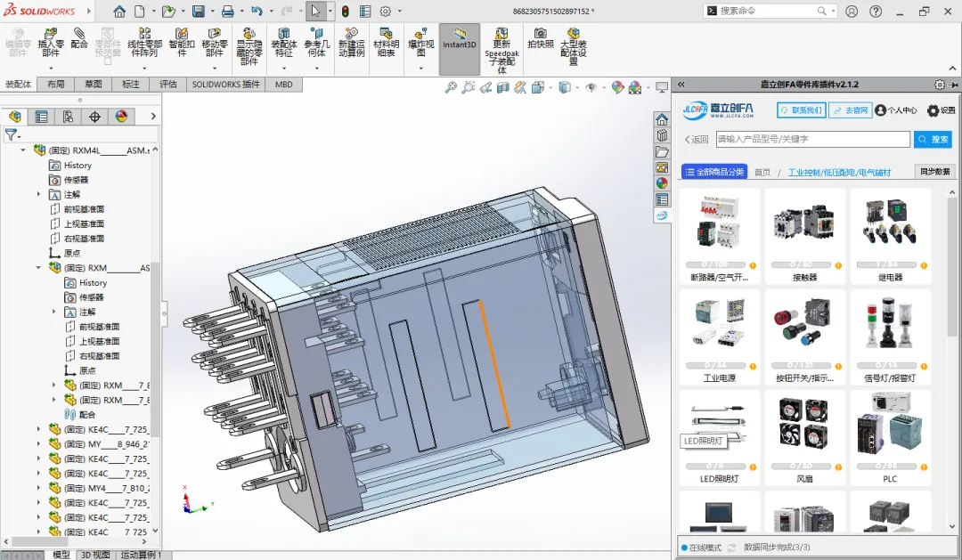Click 更新Speedpak子装配体 tool

pyautogui.click(x=501, y=50)
